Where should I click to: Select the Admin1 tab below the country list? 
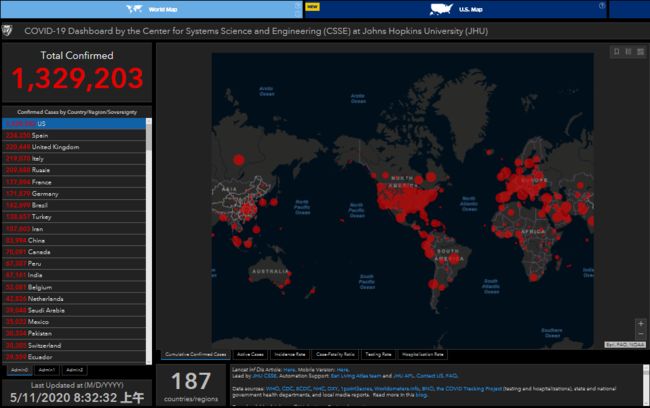(46, 370)
